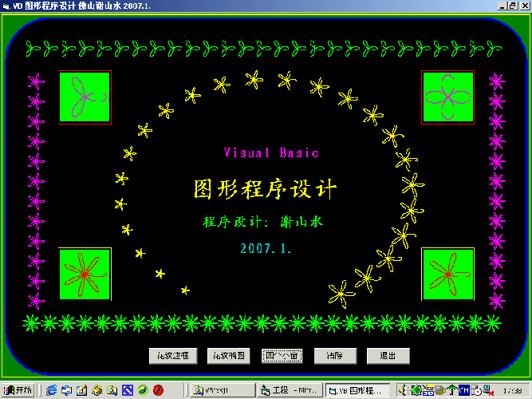Restore down the VB 图形程序设计 window
This screenshot has height=399, width=532.
pyautogui.click(x=512, y=6)
